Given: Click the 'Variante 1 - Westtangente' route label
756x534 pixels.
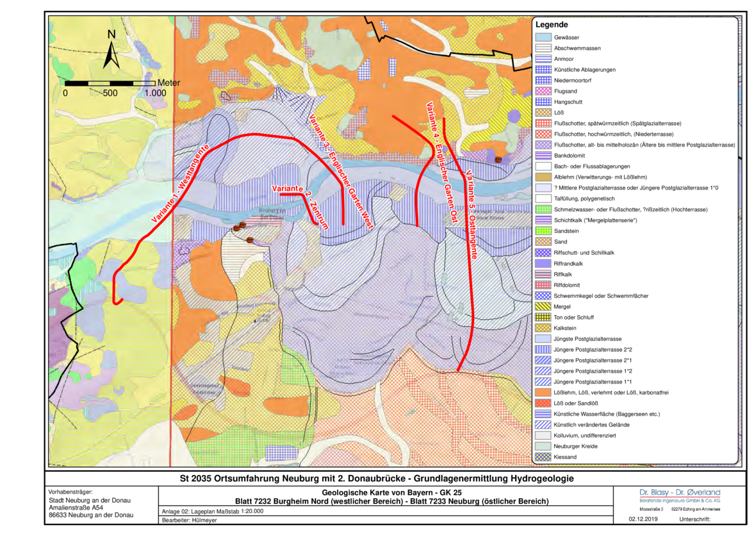Looking at the screenshot, I should (180, 183).
